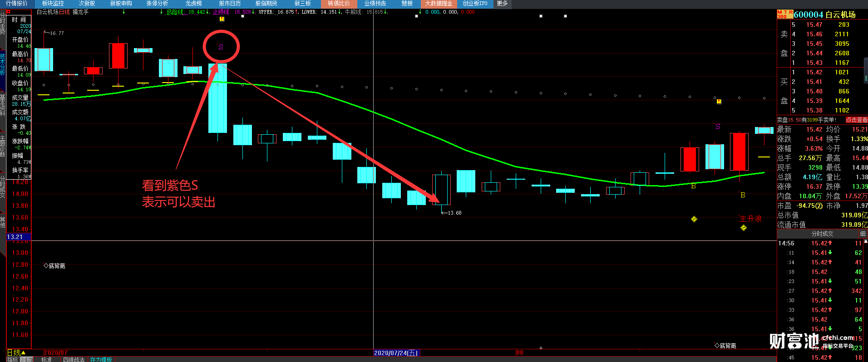Image resolution: width=868 pixels, height=362 pixels.
Task: Click the yellow info marker above July candle
Action: (222, 19)
